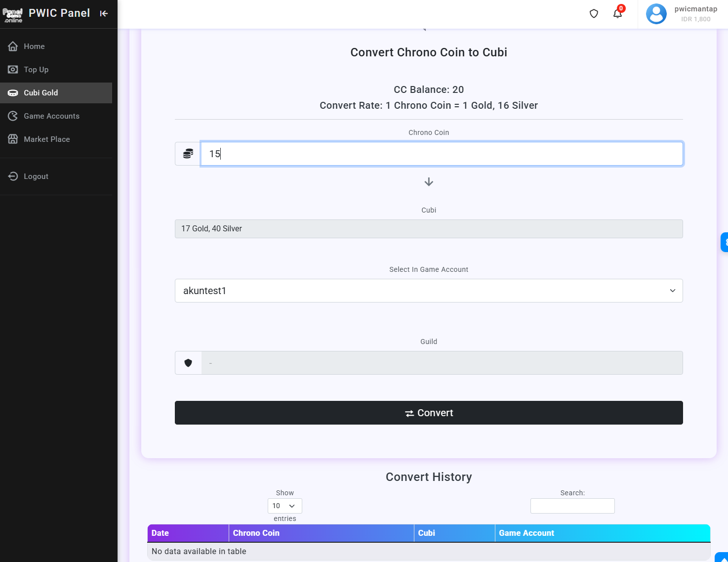Collapse the sidebar with the arrow icon

[104, 13]
